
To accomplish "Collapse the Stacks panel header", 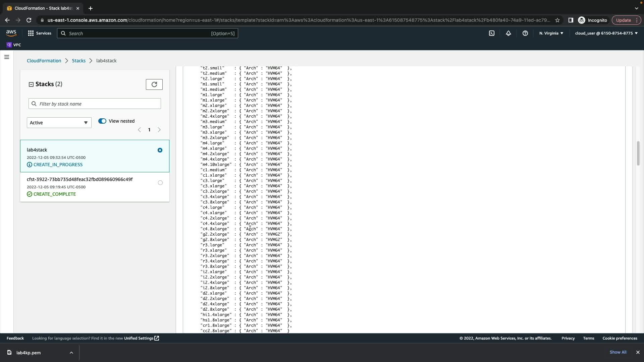I will (31, 84).
